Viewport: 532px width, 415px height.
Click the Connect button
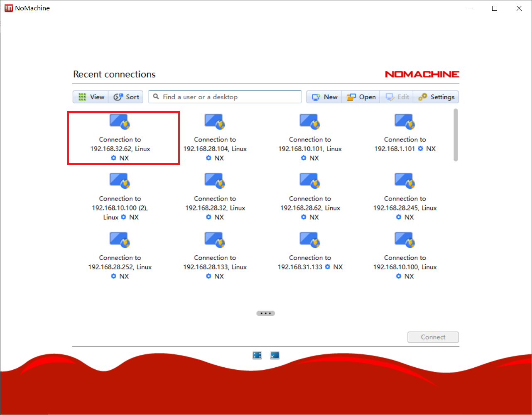[x=433, y=337]
